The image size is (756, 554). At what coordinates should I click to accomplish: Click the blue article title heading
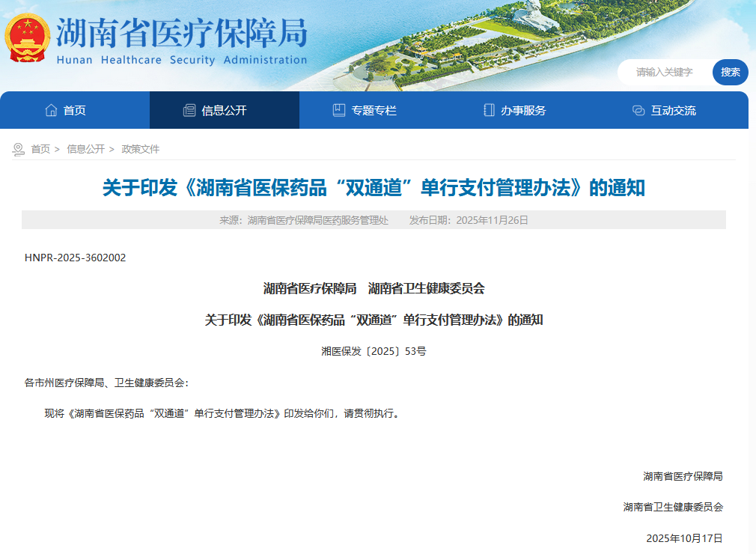point(374,188)
